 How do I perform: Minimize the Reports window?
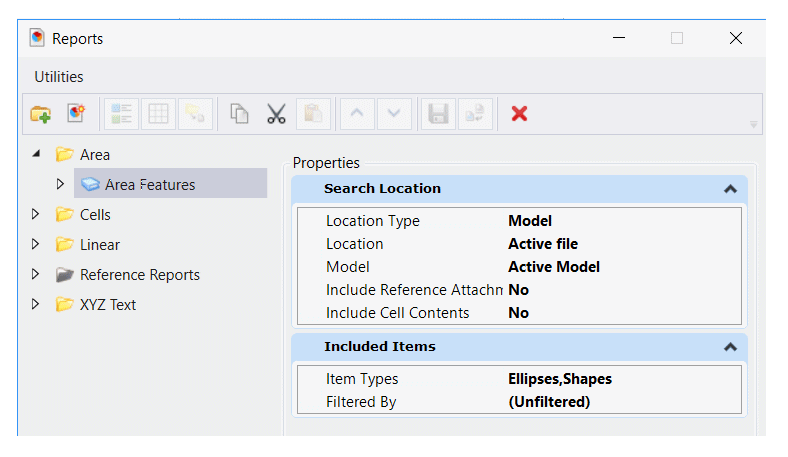(619, 38)
